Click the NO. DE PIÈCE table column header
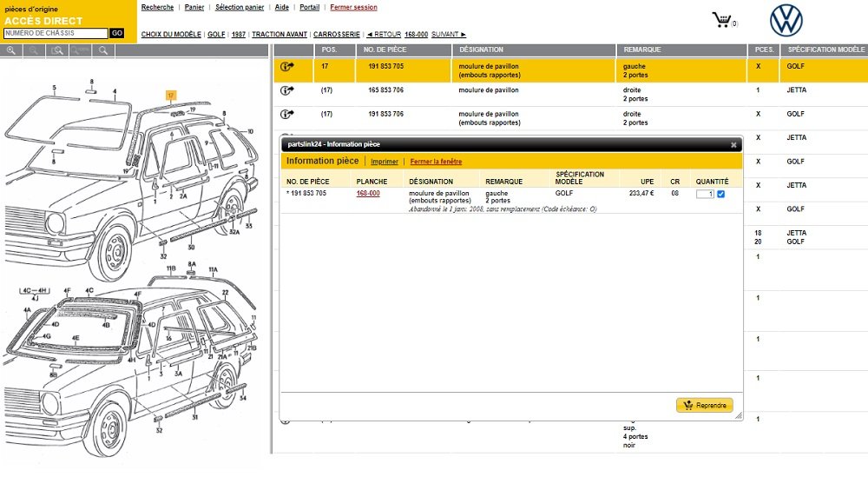The width and height of the screenshot is (868, 477). pos(385,50)
